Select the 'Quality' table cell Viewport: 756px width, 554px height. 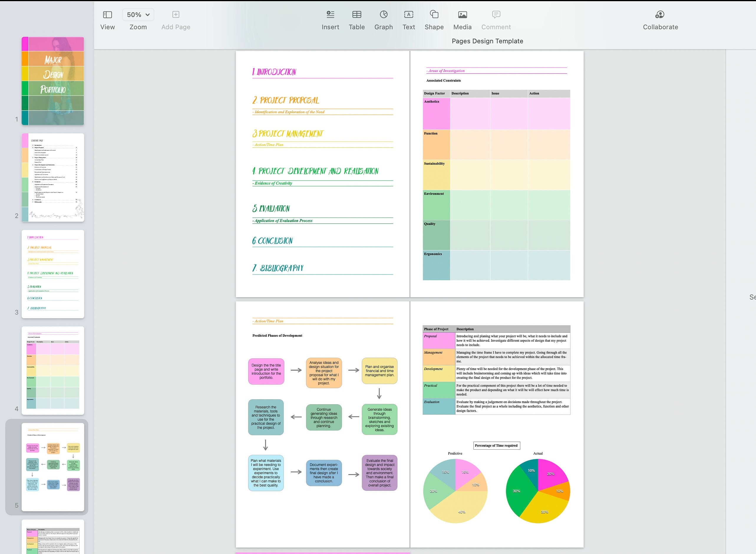coord(436,235)
